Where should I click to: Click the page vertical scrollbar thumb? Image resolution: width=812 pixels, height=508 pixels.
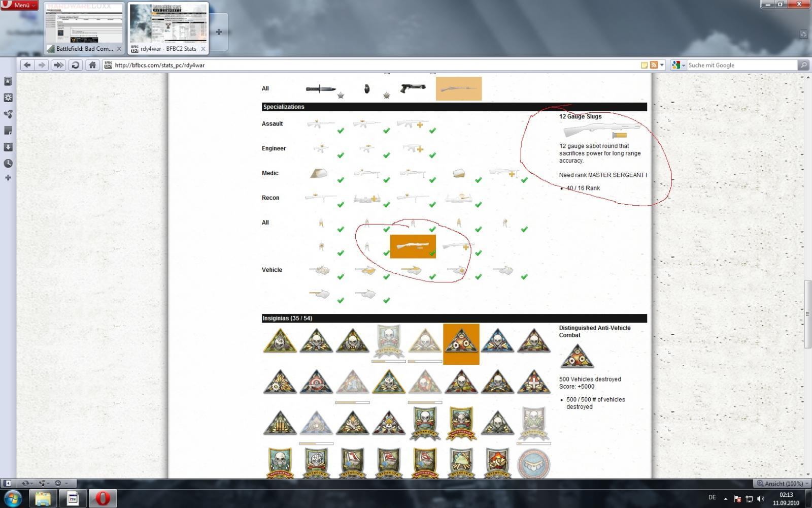(807, 313)
